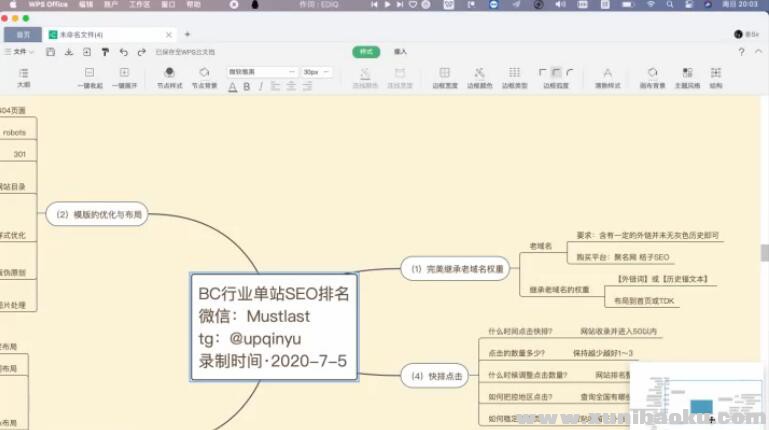
Task: Switch to the 插入 insert tab
Action: pos(400,51)
